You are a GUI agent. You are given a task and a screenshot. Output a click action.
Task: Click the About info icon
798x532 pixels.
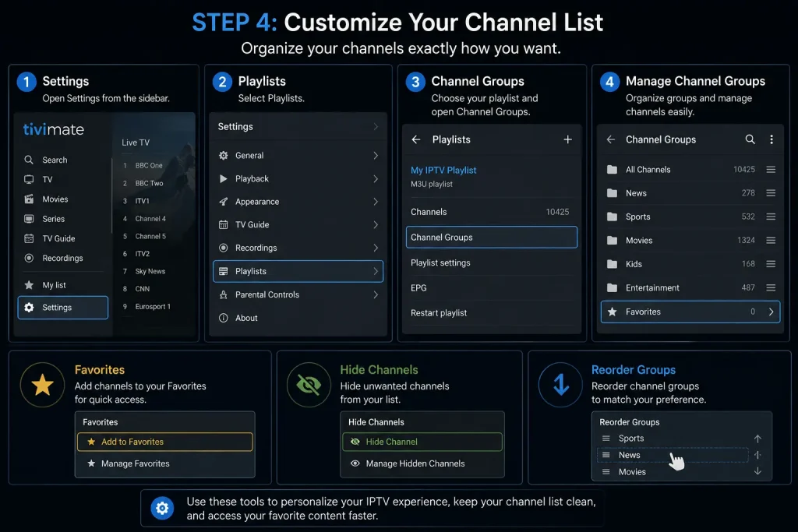pyautogui.click(x=223, y=318)
